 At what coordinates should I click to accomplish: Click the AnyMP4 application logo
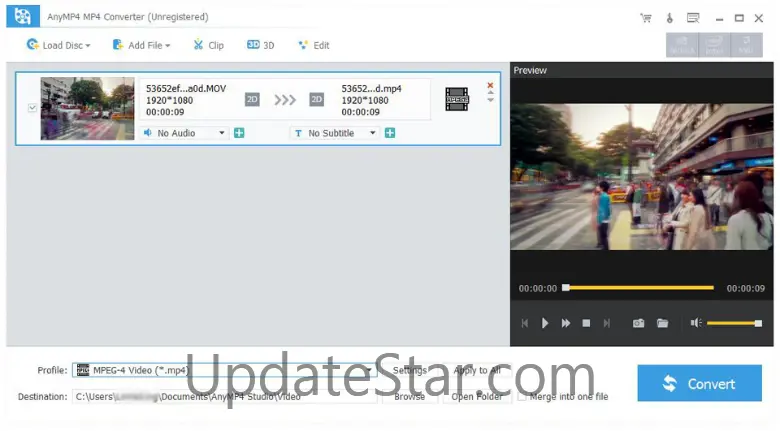(23, 16)
